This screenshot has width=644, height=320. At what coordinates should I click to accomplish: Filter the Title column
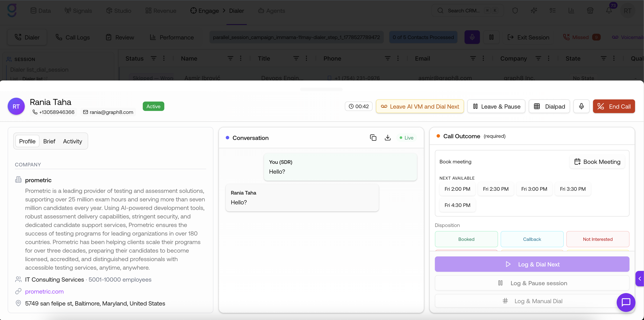(296, 58)
